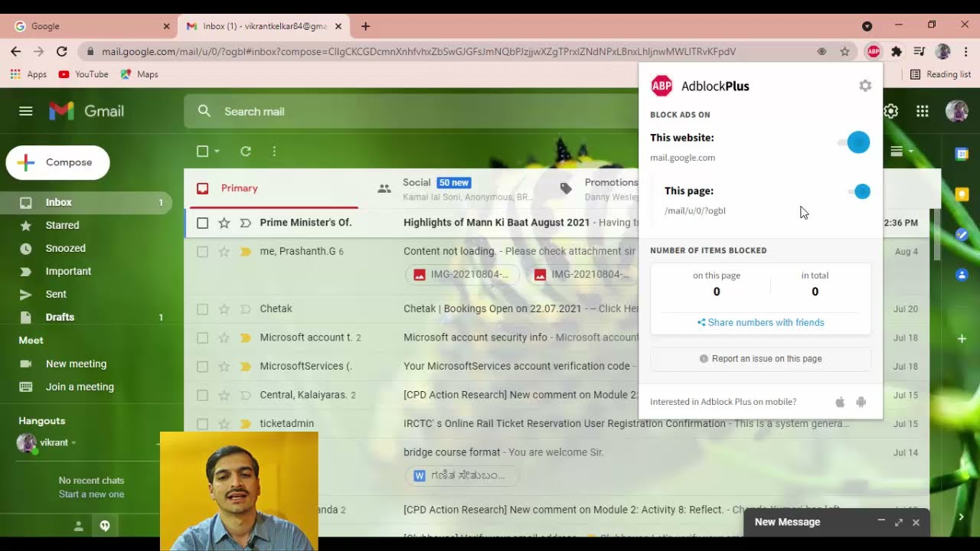The image size is (980, 551).
Task: Open Chrome three-dot menu
Action: 965,51
